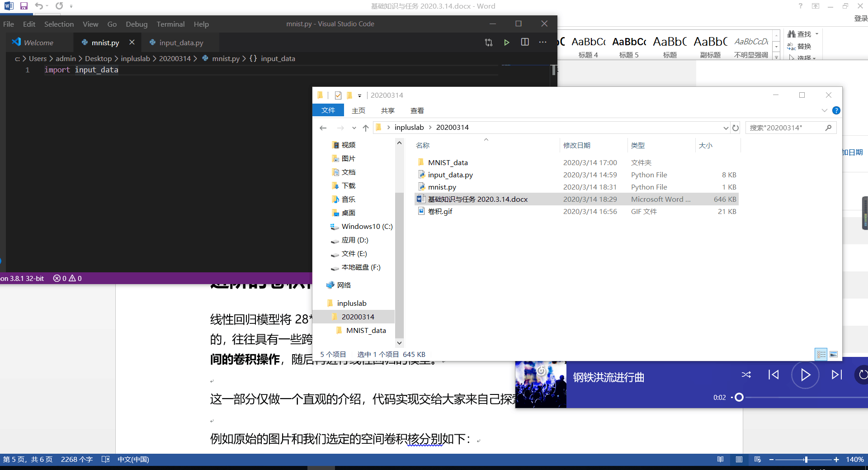Zoom in on the Word document
This screenshot has height=470, width=868.
point(836,460)
